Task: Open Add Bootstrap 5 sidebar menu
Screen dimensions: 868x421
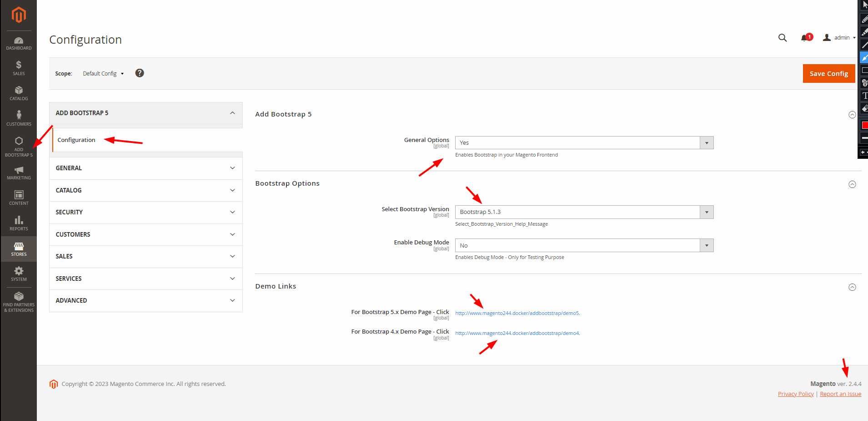Action: pyautogui.click(x=19, y=147)
